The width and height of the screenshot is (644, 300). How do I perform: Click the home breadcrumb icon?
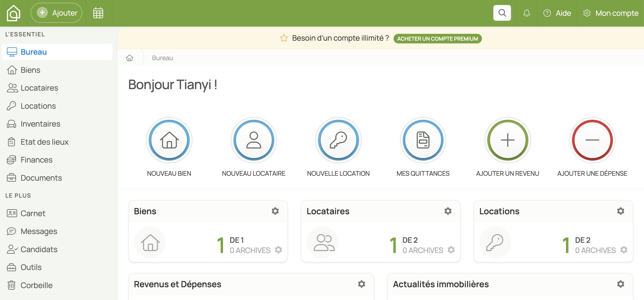[x=129, y=58]
